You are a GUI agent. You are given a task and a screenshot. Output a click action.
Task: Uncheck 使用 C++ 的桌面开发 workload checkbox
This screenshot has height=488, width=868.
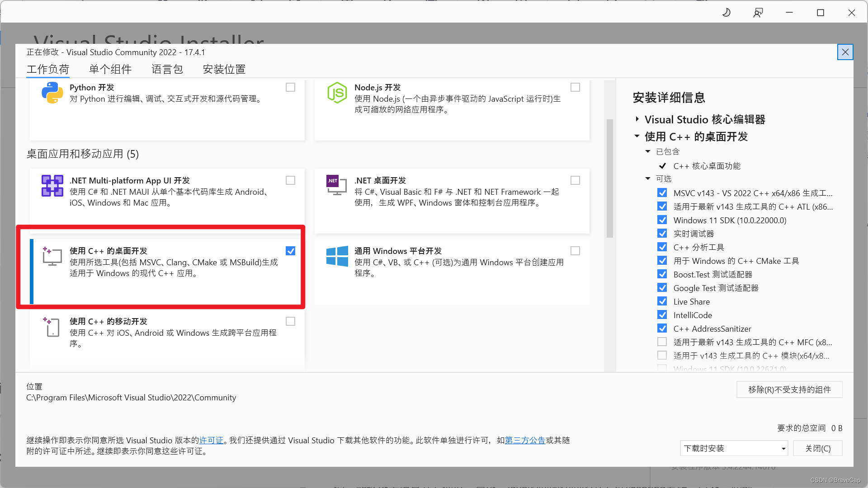291,251
